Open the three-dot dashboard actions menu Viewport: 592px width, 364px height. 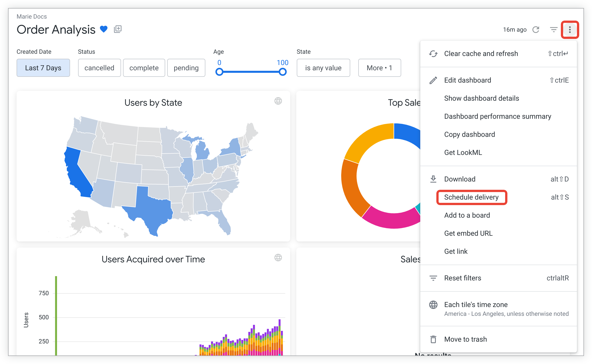pos(570,30)
